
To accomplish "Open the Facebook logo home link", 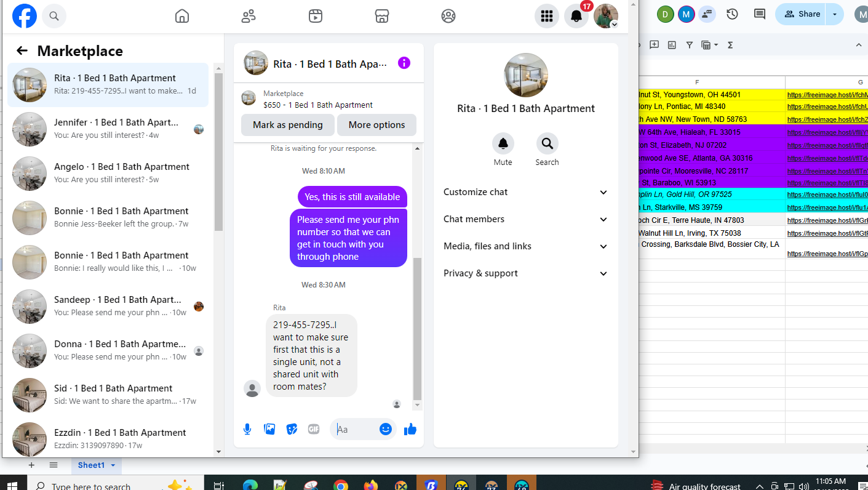I will tap(25, 16).
